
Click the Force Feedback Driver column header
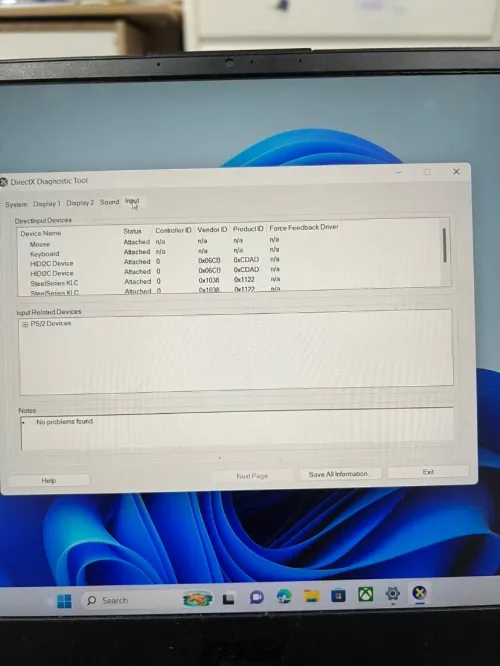tap(304, 227)
